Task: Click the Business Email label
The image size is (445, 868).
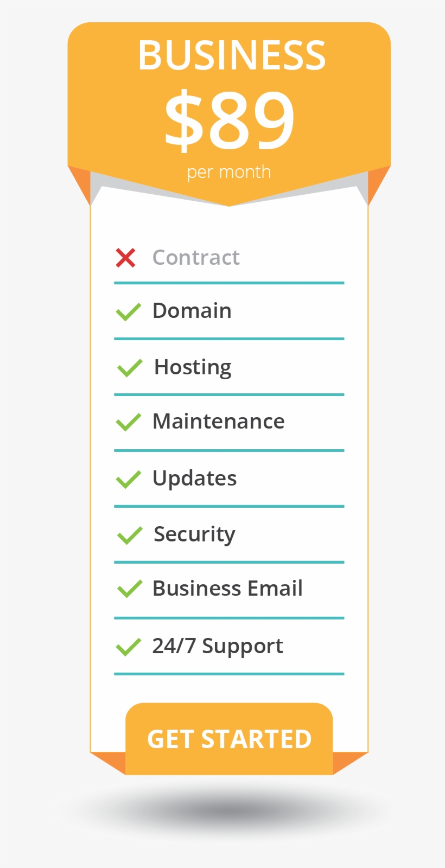Action: click(x=228, y=588)
